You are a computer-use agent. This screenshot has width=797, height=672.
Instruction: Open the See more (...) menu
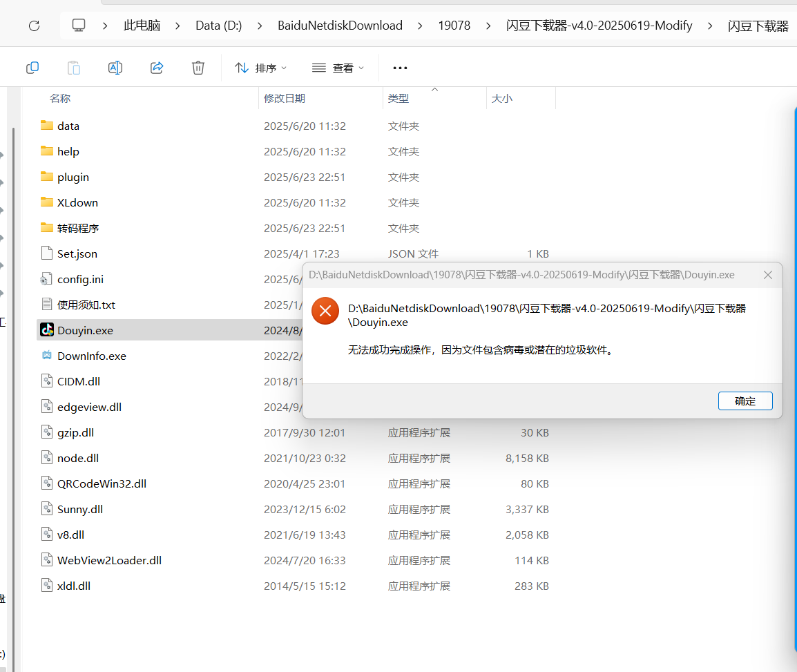point(400,67)
